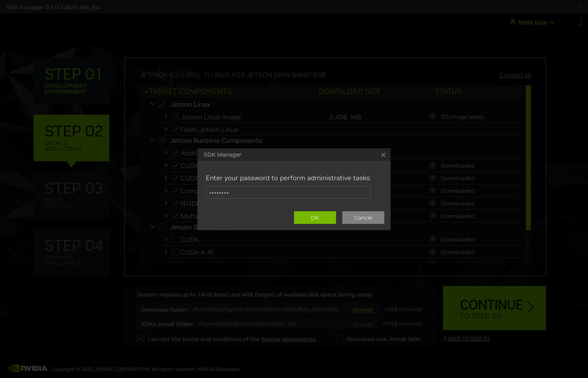Toggle the Jetson Runtime Components checkbox
The height and width of the screenshot is (378, 588).
pos(162,140)
